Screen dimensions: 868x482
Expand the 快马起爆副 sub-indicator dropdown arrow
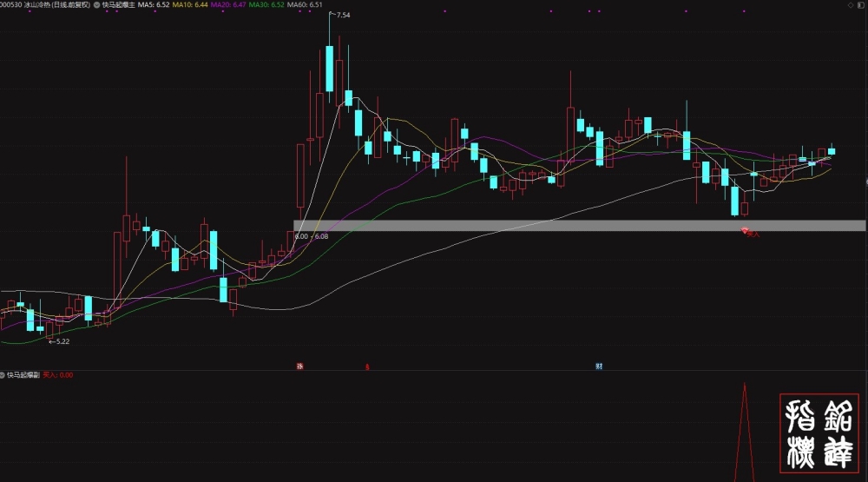click(x=3, y=375)
